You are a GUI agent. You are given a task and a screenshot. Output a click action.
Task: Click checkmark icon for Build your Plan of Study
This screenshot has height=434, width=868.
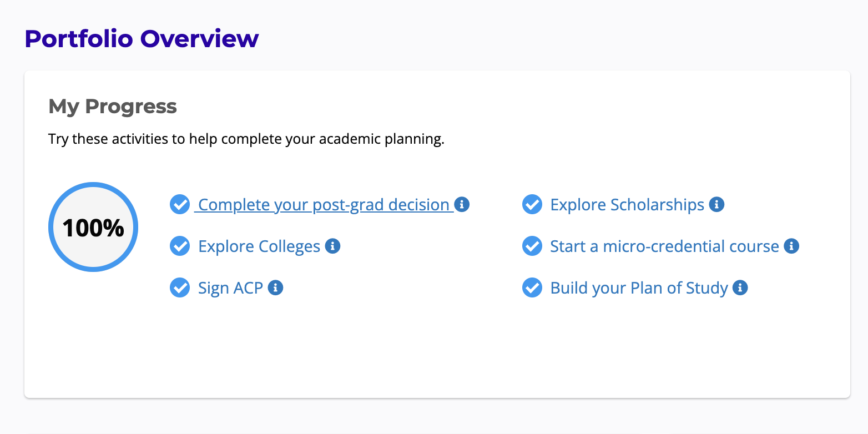[x=532, y=287]
